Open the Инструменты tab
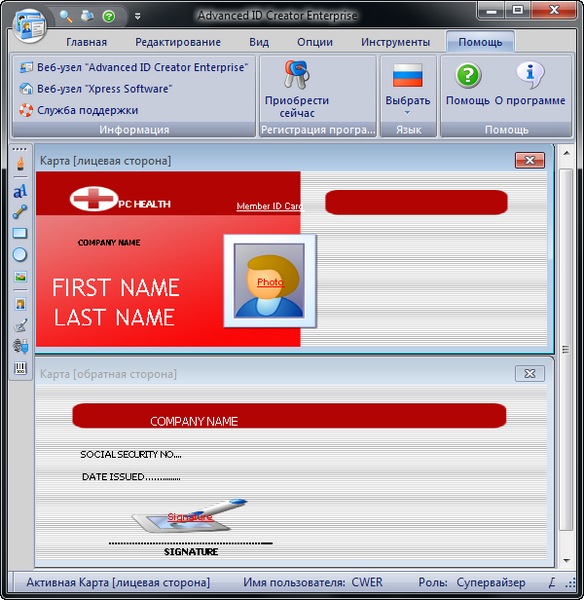 point(395,42)
